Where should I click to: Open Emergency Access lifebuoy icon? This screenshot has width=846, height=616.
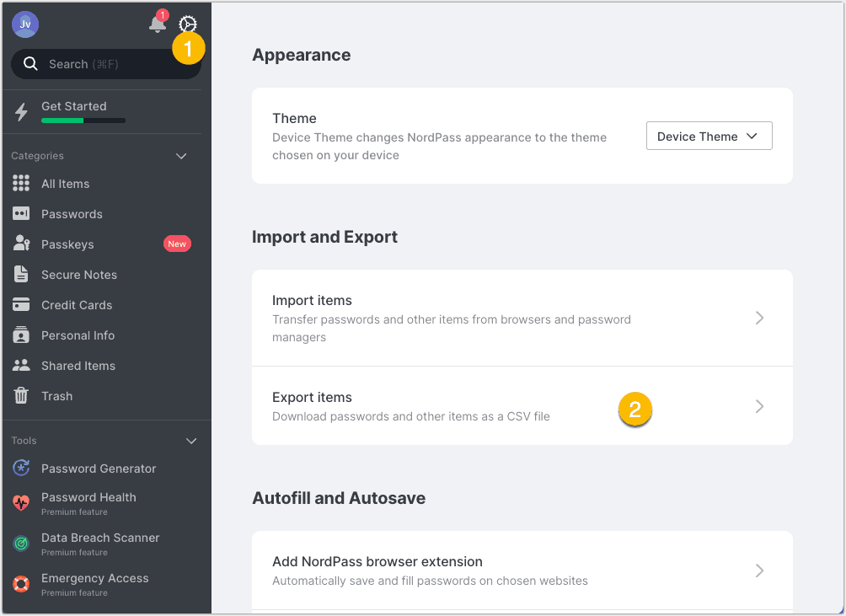pyautogui.click(x=21, y=584)
